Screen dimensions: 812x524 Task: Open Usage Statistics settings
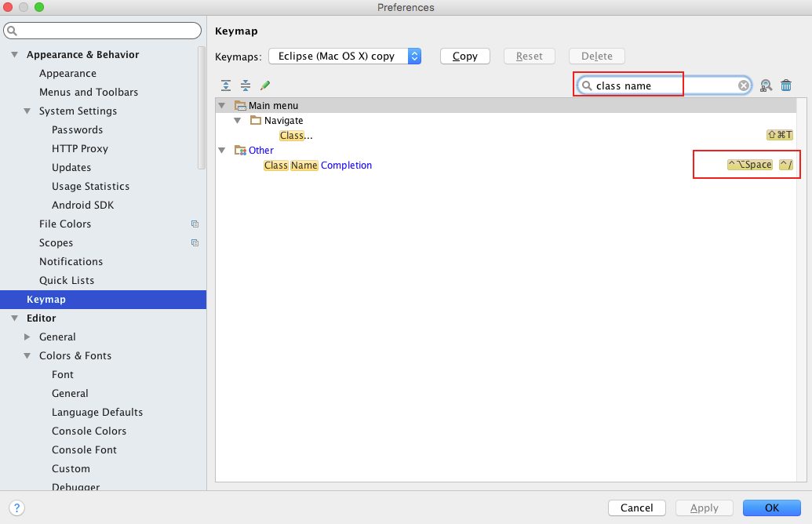pyautogui.click(x=91, y=187)
